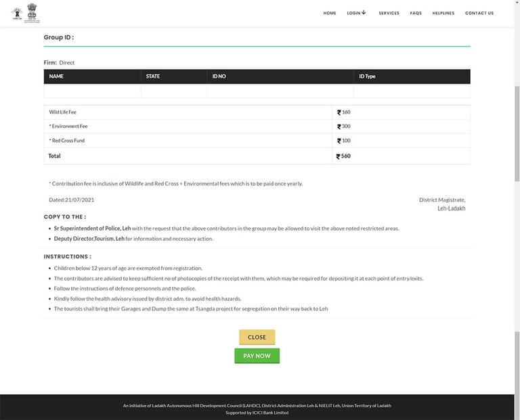Viewport: 520px width, 420px height.
Task: Click the vertical page scrollbar
Action: click(x=517, y=135)
